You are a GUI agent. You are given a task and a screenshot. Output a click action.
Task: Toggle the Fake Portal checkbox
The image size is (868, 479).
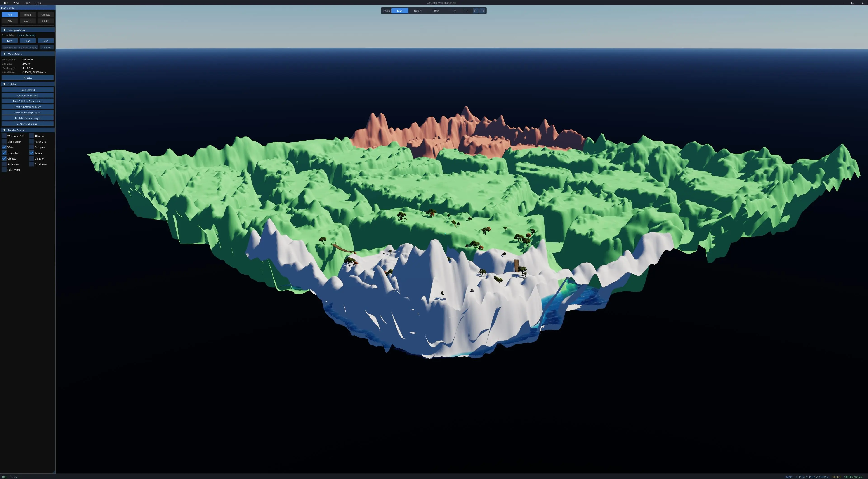tap(4, 170)
